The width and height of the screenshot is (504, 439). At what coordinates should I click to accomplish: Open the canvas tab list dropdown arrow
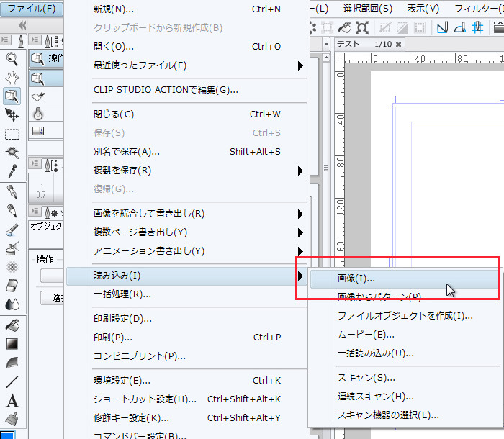tap(327, 44)
